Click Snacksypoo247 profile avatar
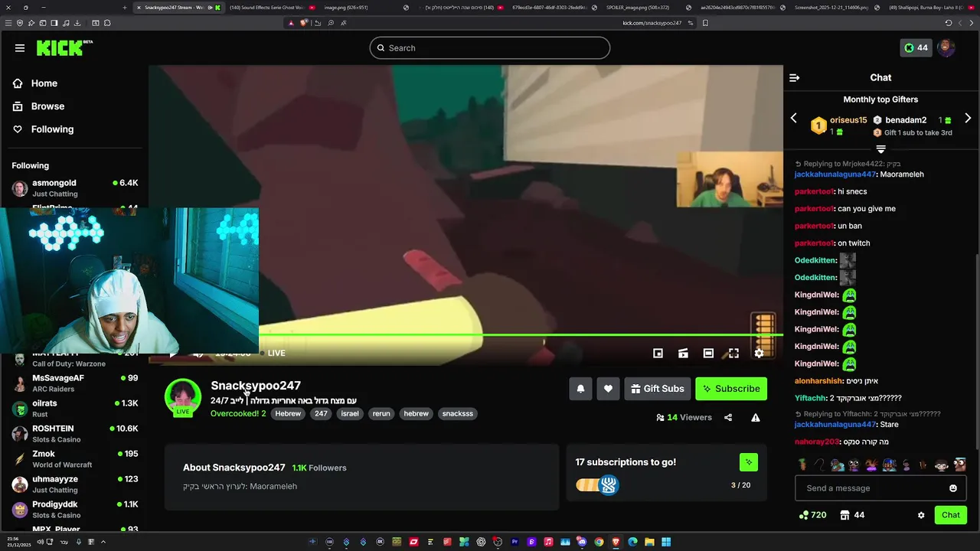 183,396
